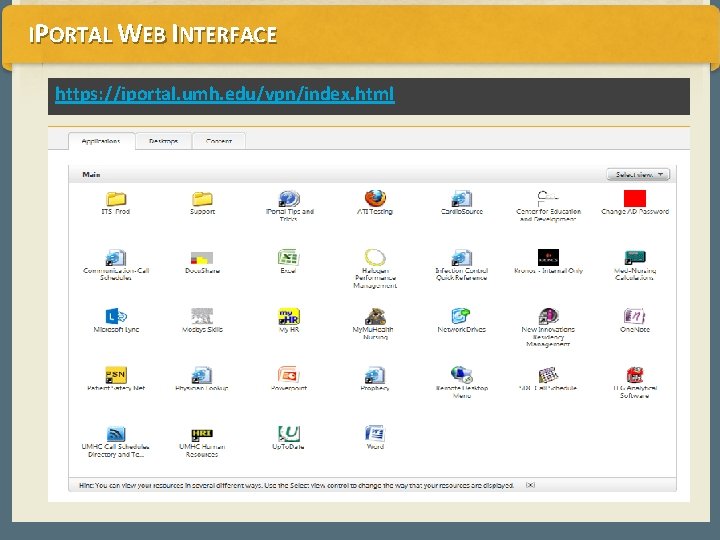
Task: Launch Word from the portal
Action: pos(375,433)
